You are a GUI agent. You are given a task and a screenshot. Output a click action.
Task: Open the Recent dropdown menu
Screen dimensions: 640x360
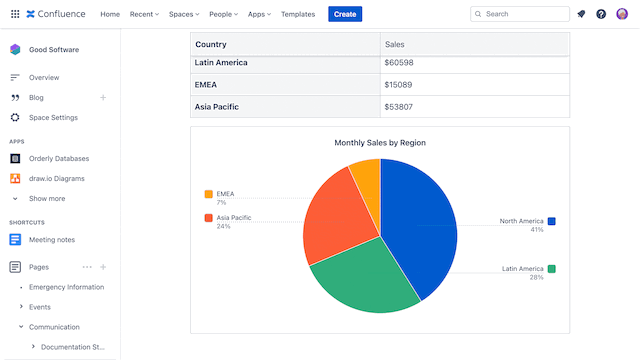144,14
